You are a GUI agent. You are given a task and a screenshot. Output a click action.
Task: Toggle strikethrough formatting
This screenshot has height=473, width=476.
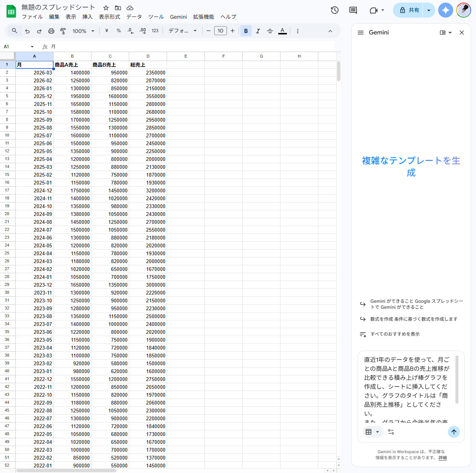(270, 31)
